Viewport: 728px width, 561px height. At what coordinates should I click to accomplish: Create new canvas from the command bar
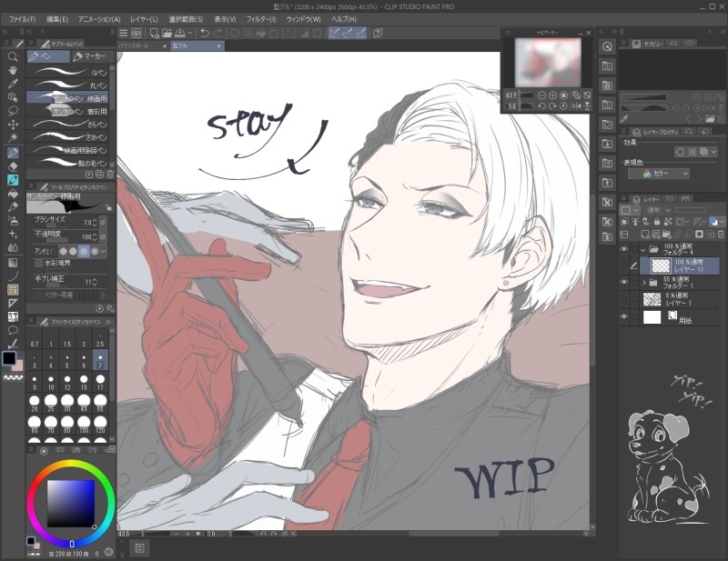154,33
